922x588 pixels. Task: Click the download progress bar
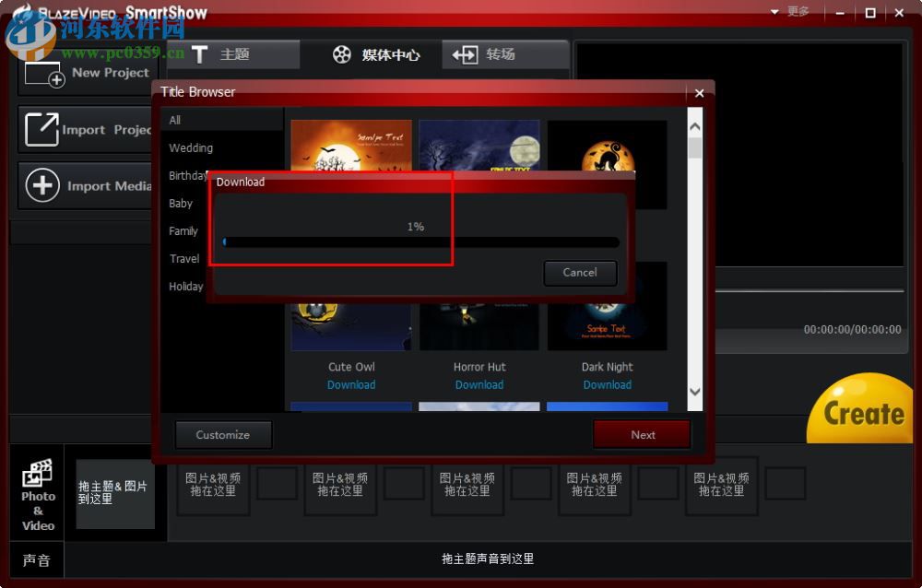click(x=420, y=242)
